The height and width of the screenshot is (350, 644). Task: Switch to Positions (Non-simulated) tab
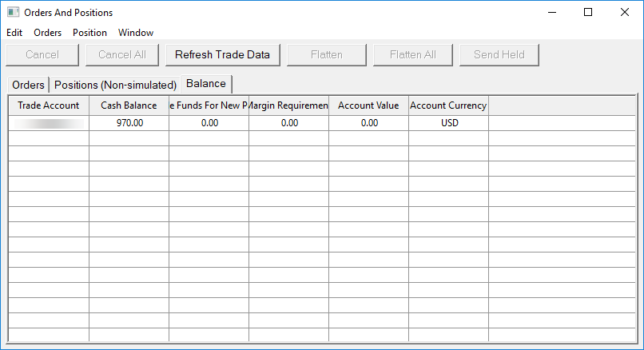pyautogui.click(x=115, y=85)
